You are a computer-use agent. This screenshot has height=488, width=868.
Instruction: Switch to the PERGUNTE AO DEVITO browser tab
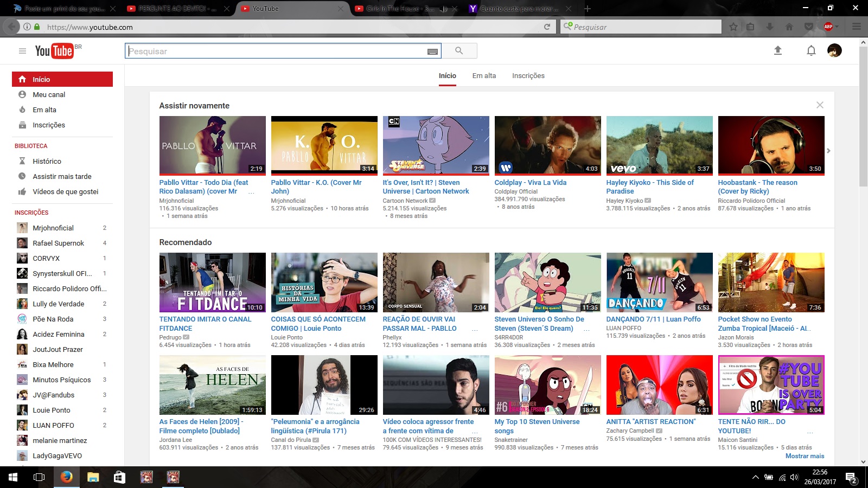point(177,9)
